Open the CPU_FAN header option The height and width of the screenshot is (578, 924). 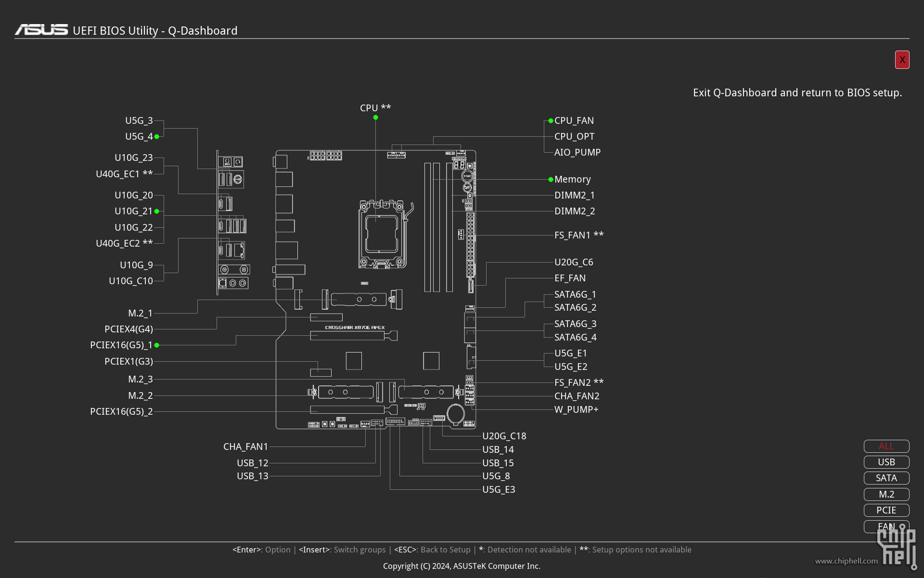[x=574, y=120]
